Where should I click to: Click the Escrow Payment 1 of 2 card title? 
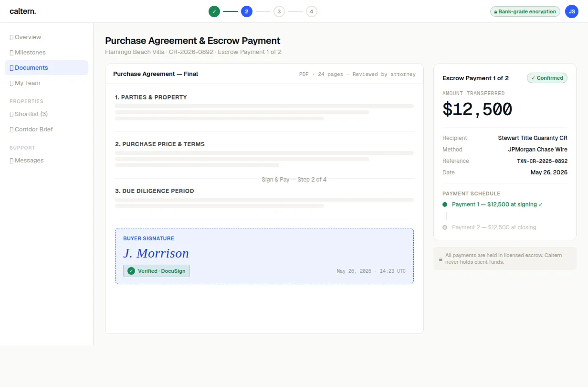tap(475, 78)
